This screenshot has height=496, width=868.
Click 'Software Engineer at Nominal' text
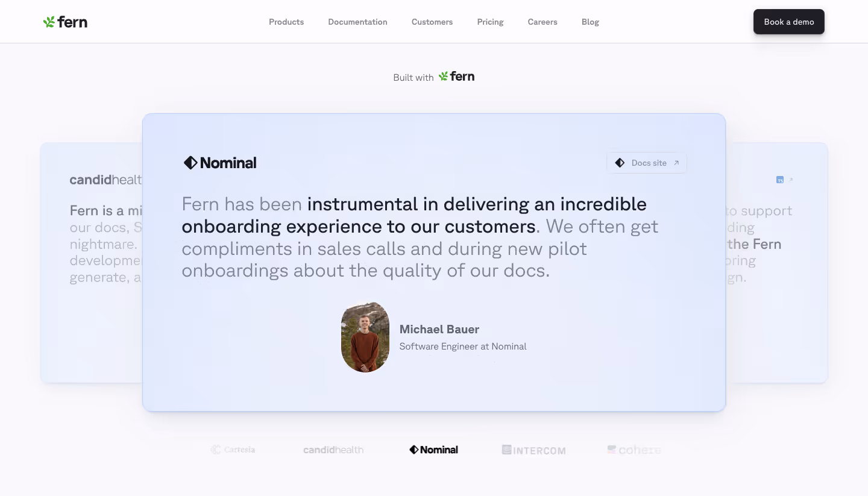463,347
